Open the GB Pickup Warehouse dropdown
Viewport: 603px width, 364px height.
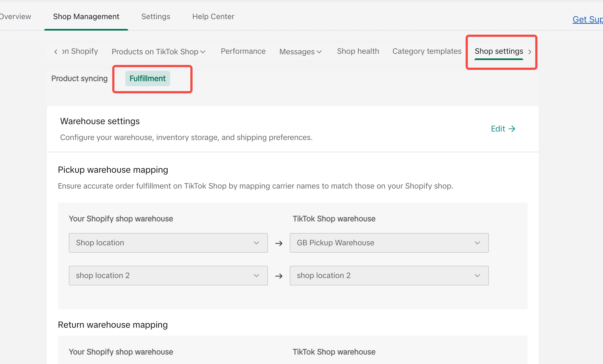tap(389, 243)
